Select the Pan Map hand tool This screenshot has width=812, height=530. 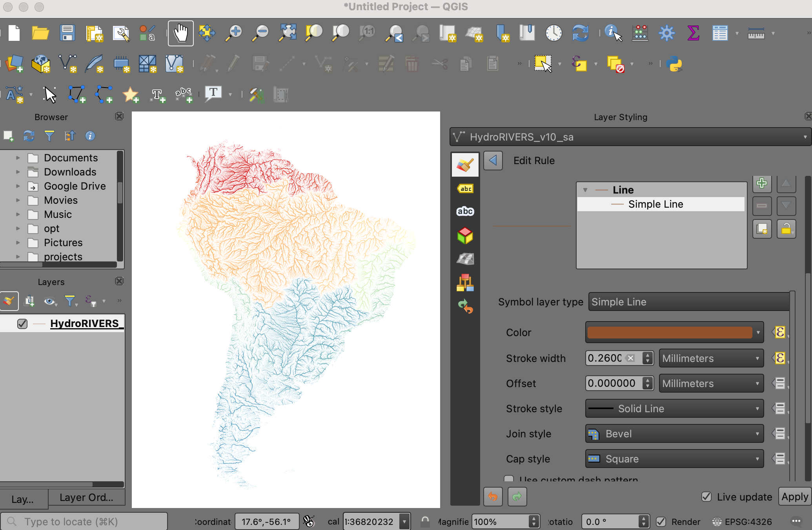tap(180, 33)
